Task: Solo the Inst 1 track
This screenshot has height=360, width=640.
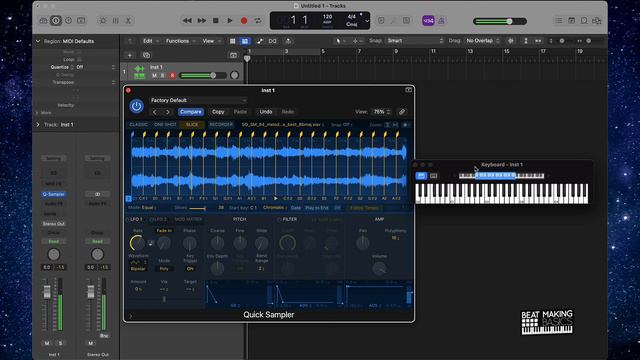Action: [x=163, y=76]
